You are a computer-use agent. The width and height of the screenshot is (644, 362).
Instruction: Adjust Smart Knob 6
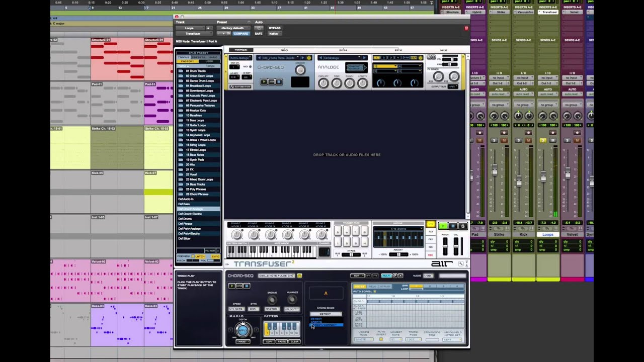point(321,235)
